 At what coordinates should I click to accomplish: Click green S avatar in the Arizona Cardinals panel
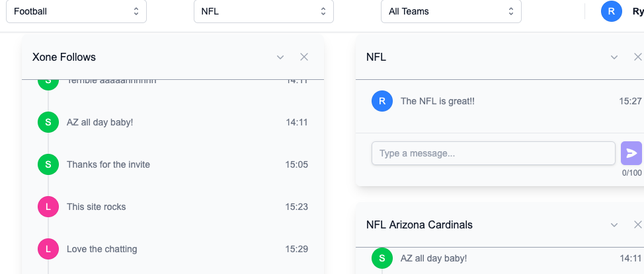(x=382, y=257)
